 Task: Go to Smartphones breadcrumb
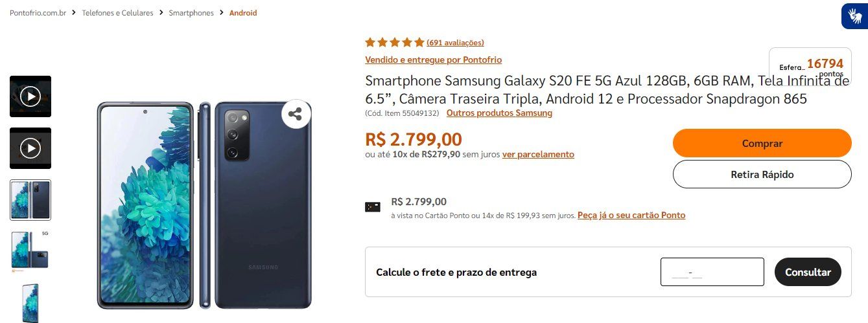click(x=191, y=13)
